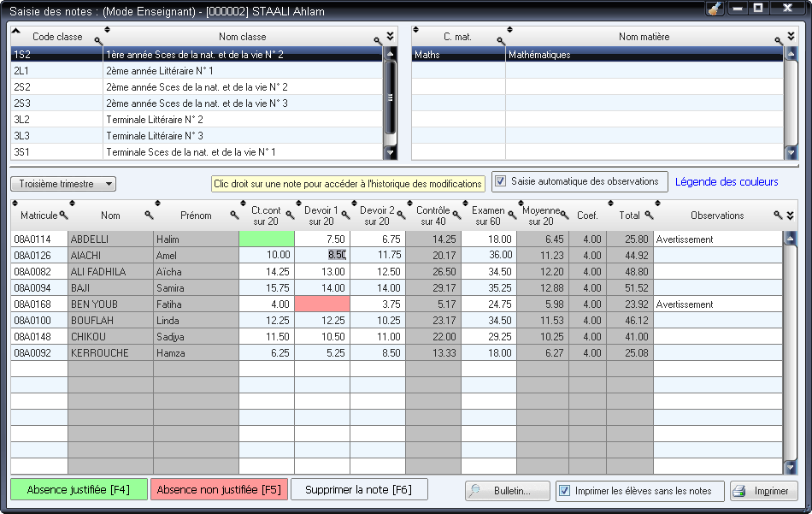The width and height of the screenshot is (812, 514).
Task: Click the search icon in Code classe header
Action: 98,38
